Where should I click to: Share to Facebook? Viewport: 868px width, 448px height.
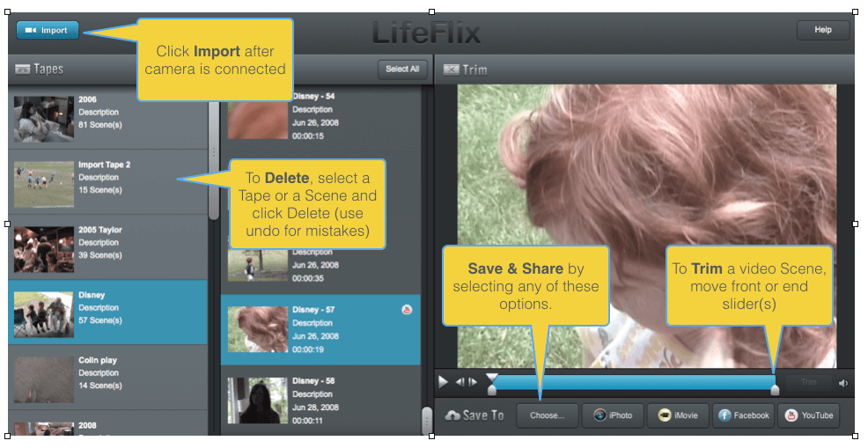(x=744, y=415)
